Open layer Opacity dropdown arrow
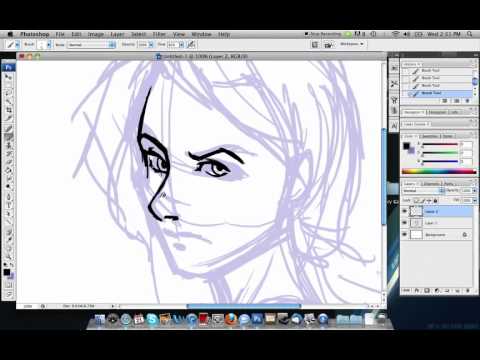The image size is (480, 360). click(x=475, y=191)
